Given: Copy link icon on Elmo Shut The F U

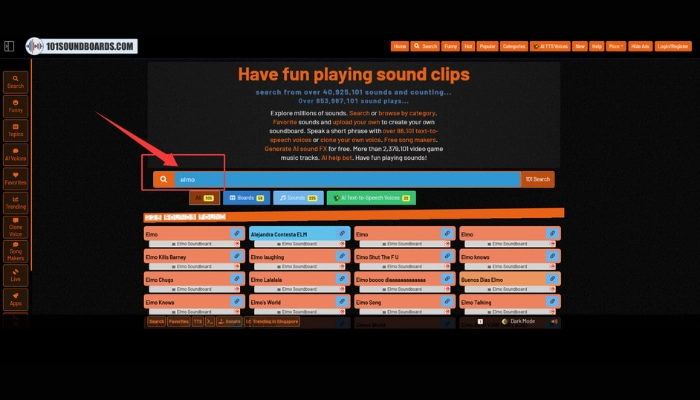Looking at the screenshot, I should click(447, 256).
